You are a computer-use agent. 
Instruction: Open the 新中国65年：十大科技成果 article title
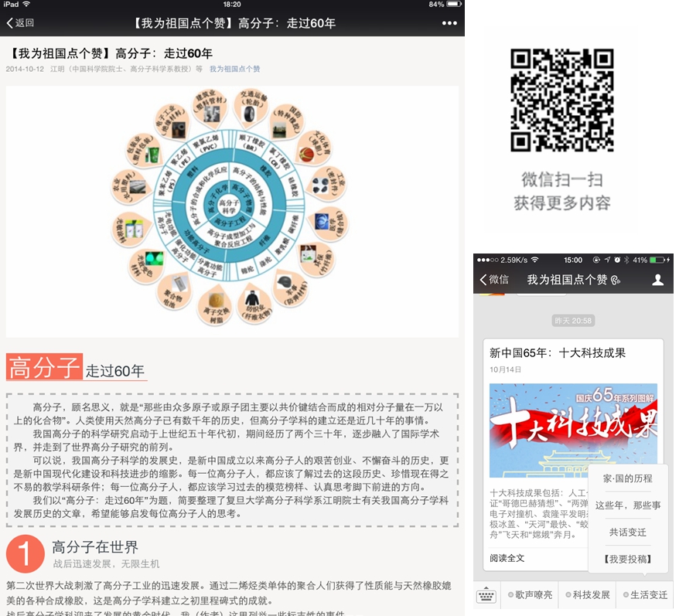pos(558,353)
